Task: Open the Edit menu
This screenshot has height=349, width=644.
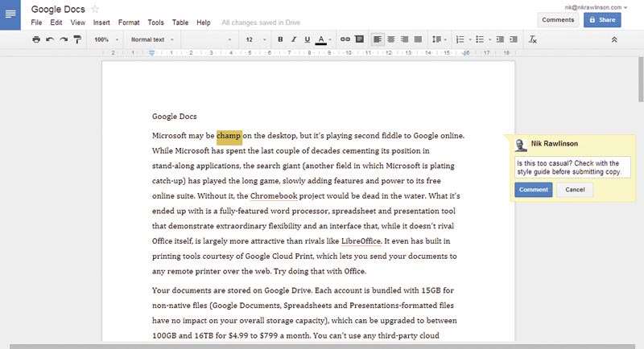Action: 56,23
